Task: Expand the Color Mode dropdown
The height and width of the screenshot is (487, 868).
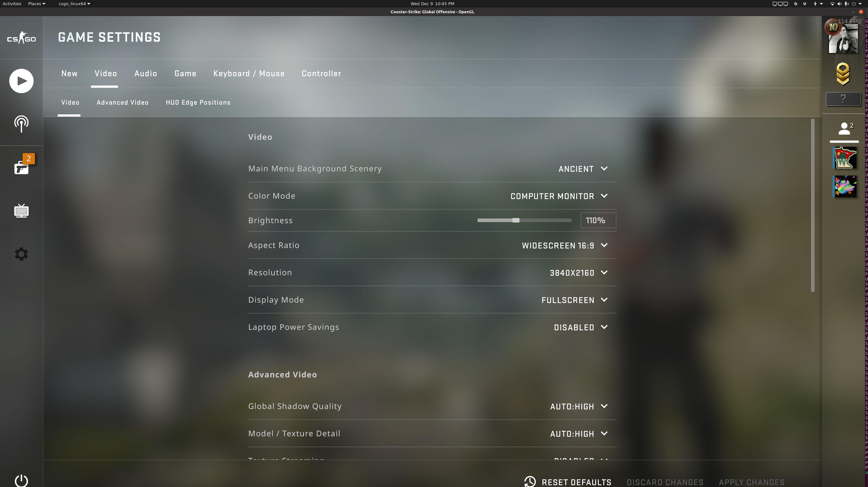Action: (559, 196)
